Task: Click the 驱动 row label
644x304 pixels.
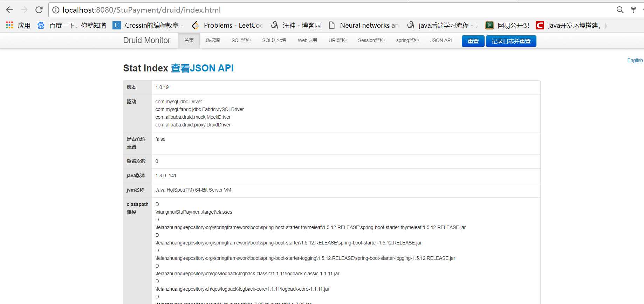Action: (x=131, y=102)
